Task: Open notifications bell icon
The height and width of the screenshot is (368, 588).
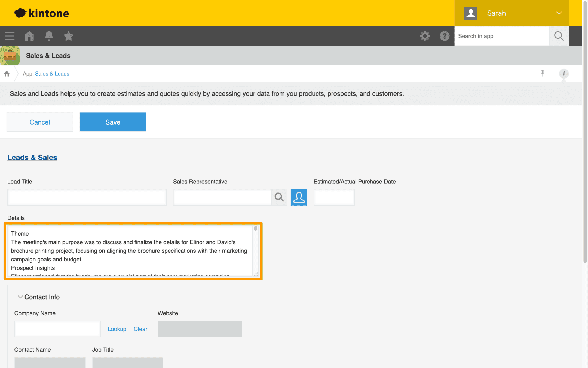Action: click(x=49, y=36)
